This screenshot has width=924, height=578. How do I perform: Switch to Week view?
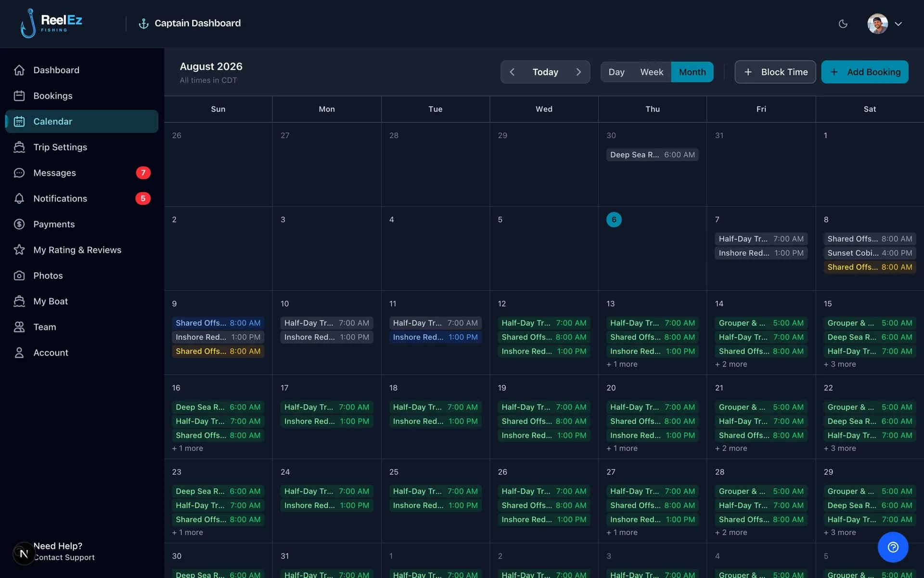(652, 72)
